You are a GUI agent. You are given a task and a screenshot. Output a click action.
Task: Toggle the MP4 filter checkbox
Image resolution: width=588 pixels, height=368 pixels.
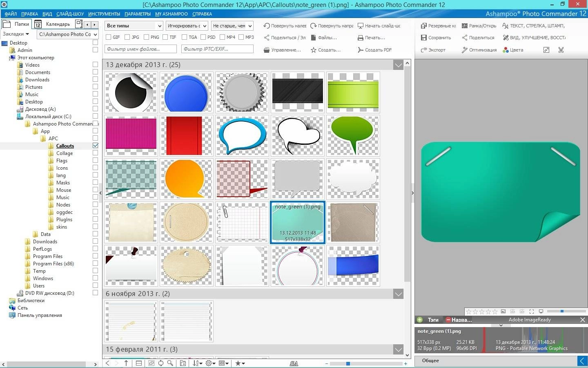coord(222,37)
